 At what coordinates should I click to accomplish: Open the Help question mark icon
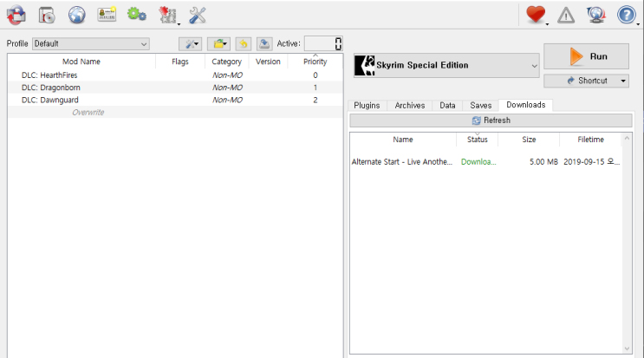click(x=627, y=16)
